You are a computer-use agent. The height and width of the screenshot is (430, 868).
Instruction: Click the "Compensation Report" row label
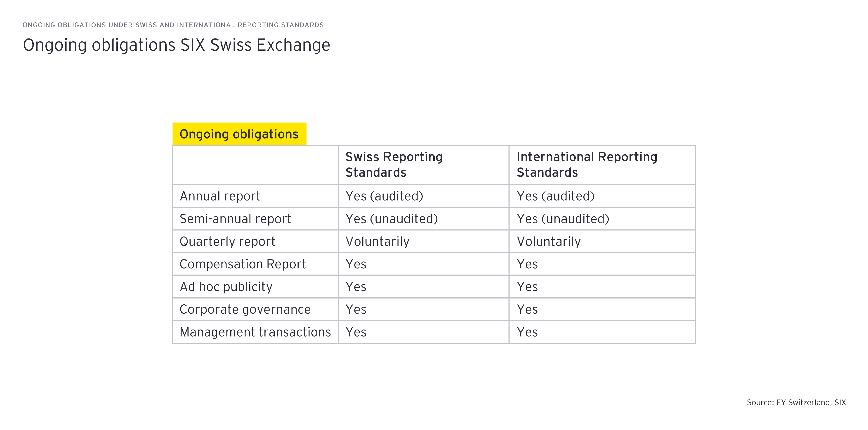[x=243, y=264]
